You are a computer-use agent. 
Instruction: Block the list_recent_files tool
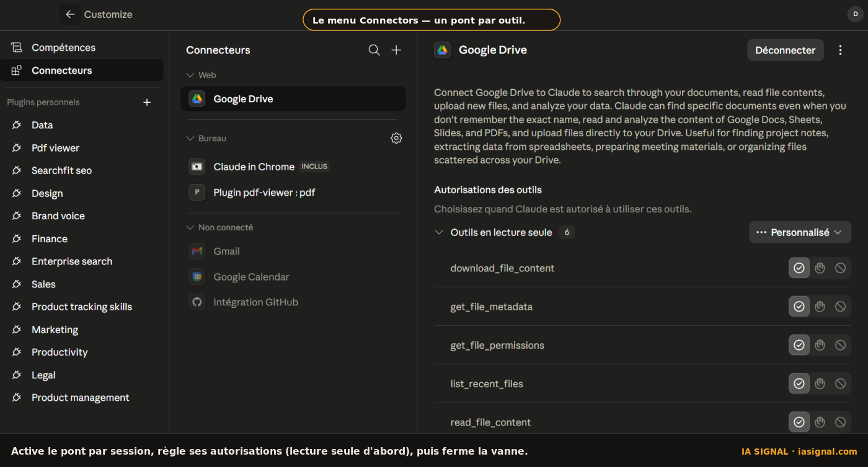click(840, 383)
